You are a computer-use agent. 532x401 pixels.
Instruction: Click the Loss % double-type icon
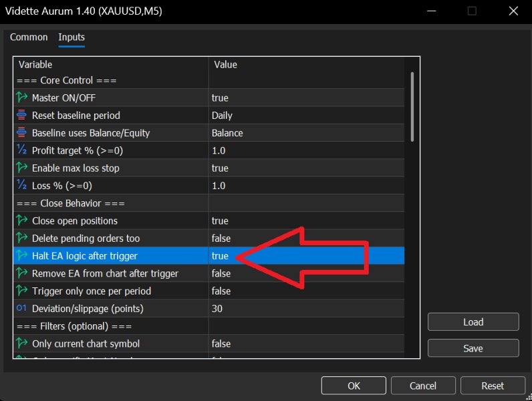pos(21,185)
